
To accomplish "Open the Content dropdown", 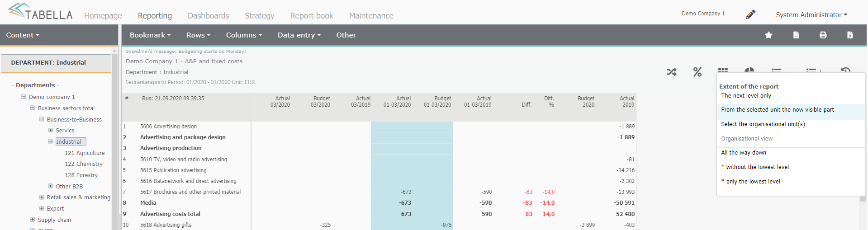I will (23, 35).
